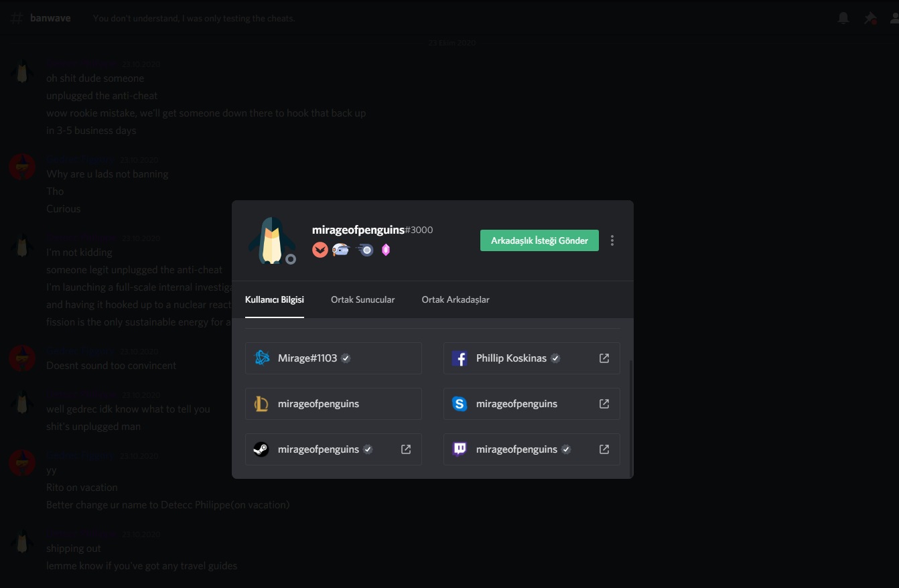Click the League of Legends mirageofpenguins name
This screenshot has width=899, height=588.
point(318,404)
